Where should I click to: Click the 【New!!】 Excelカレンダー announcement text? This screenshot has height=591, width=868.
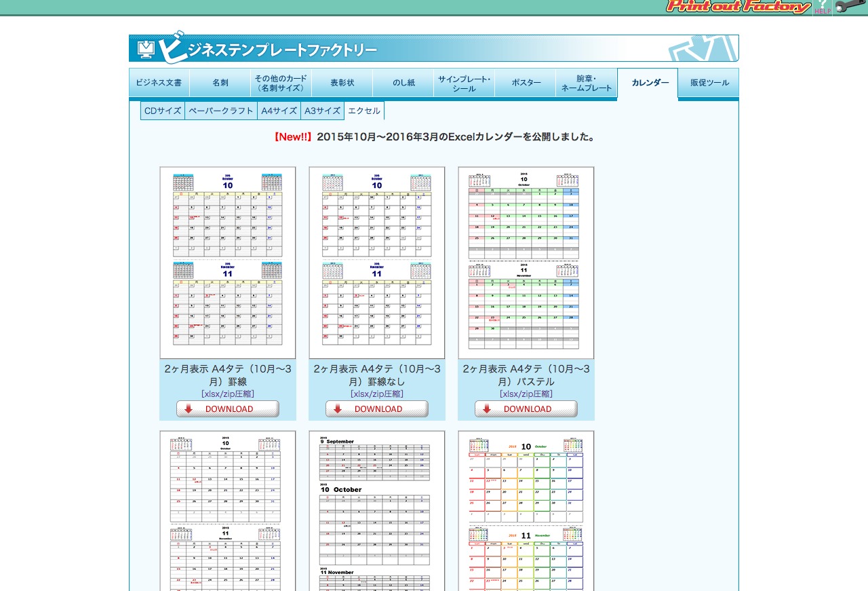pyautogui.click(x=434, y=137)
